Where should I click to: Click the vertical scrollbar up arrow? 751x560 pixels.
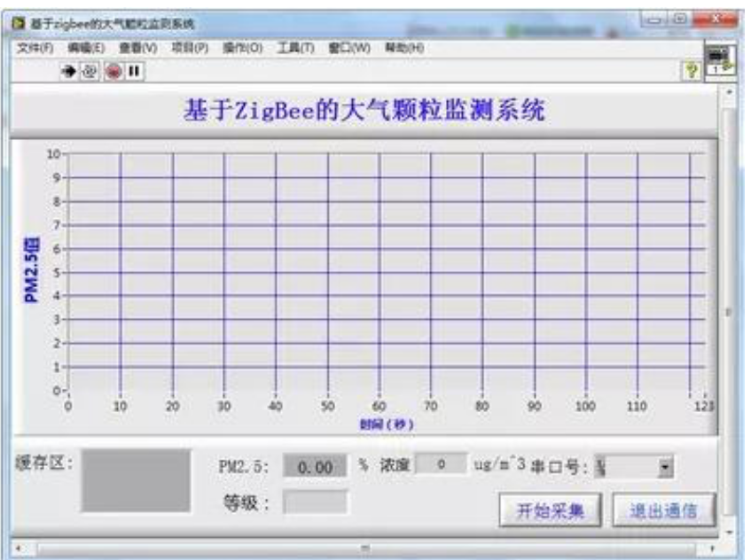click(729, 91)
